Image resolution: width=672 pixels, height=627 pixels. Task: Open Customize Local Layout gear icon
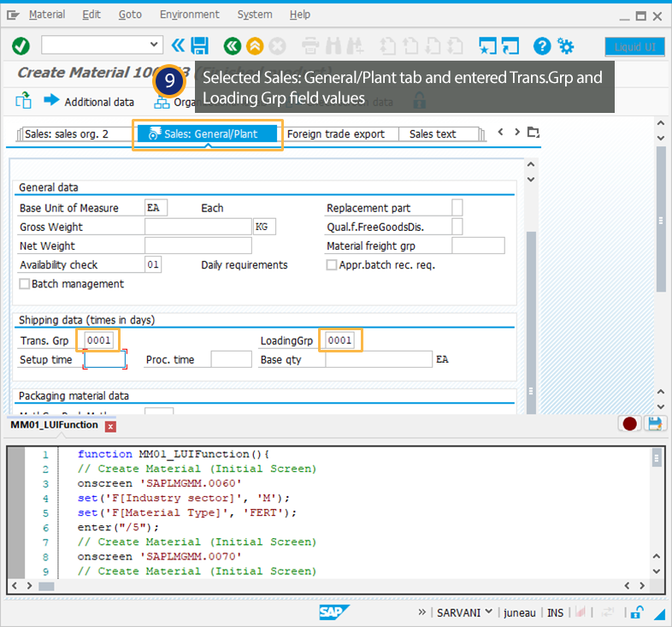(566, 46)
